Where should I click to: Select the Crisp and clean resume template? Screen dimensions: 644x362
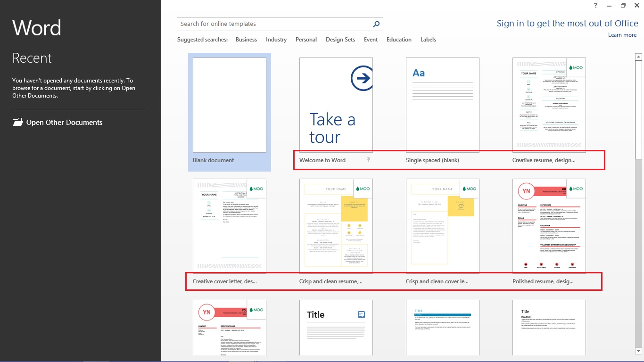point(336,226)
